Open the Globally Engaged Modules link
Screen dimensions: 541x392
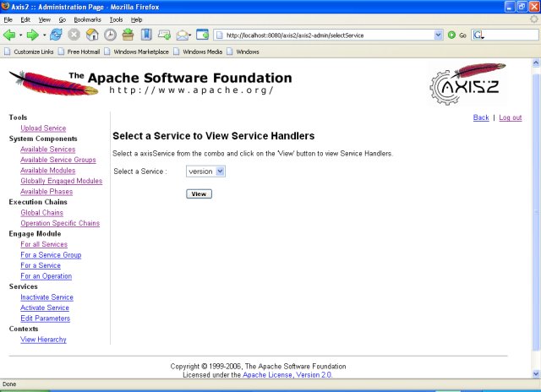pyautogui.click(x=62, y=181)
